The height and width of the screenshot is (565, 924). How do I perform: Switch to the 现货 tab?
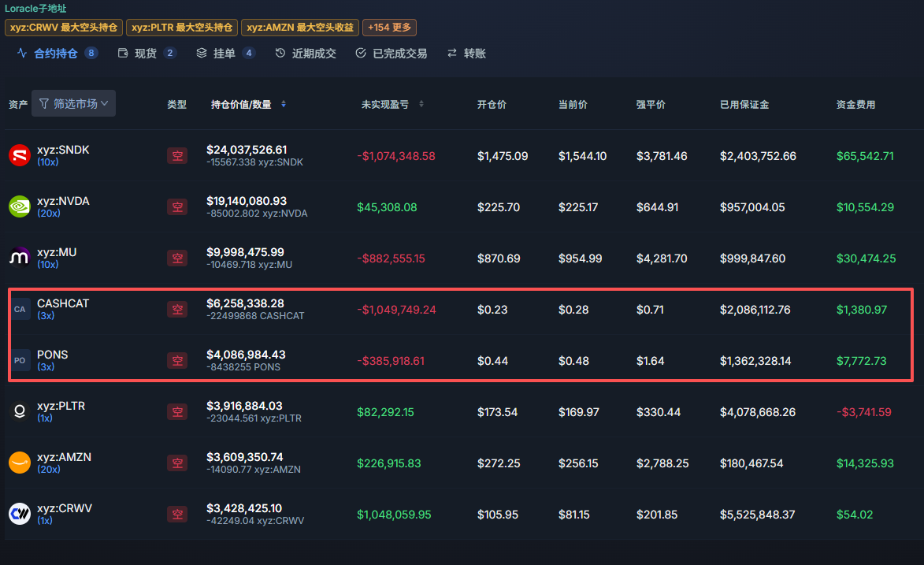click(x=147, y=53)
